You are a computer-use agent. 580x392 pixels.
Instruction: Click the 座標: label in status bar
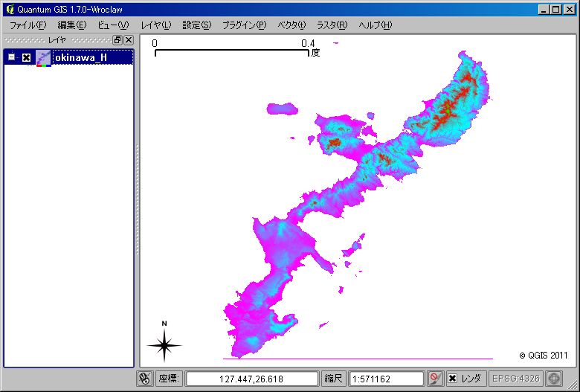click(x=169, y=379)
